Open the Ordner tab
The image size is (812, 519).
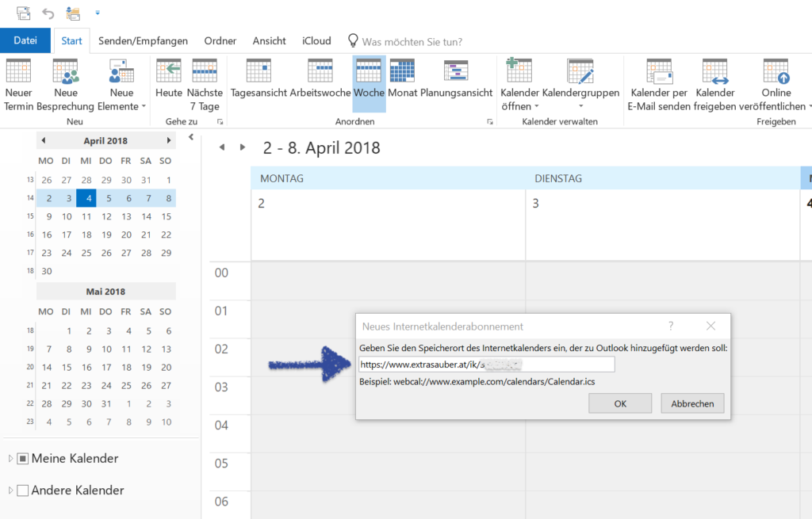[220, 41]
